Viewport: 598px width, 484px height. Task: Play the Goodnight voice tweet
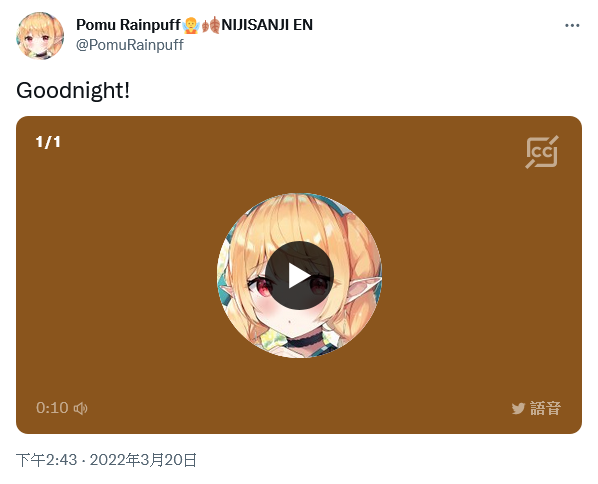[x=299, y=275]
